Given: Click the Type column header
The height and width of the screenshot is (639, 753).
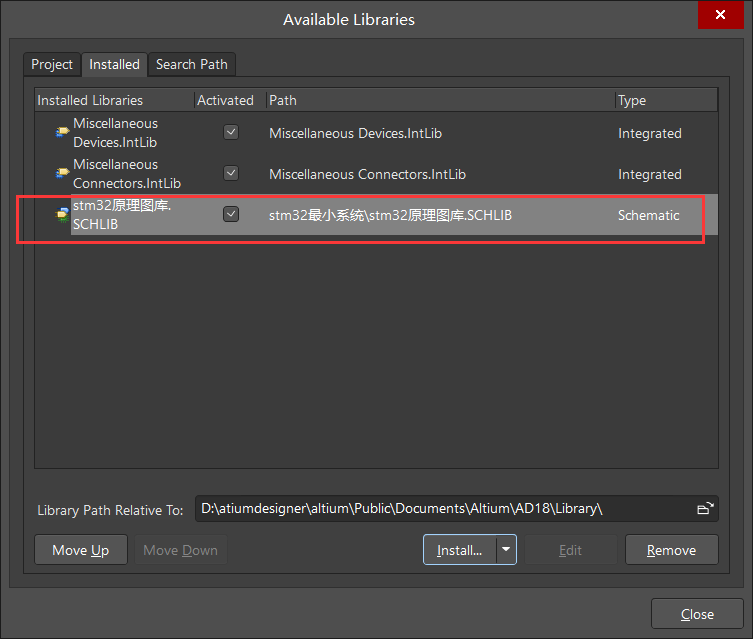Looking at the screenshot, I should (x=667, y=100).
